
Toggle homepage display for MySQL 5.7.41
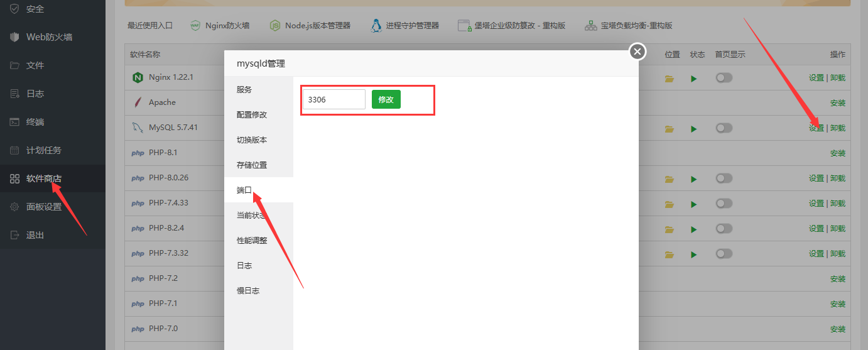724,128
